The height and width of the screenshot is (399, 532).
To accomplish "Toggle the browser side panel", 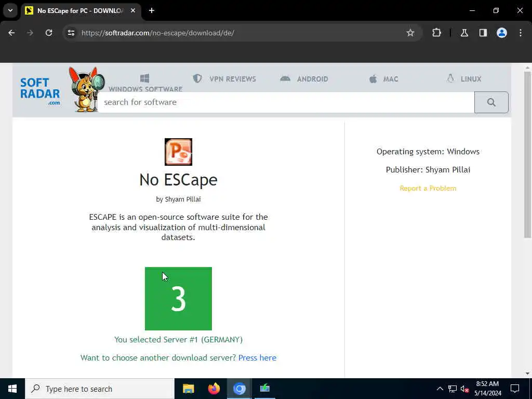I will pos(483,33).
